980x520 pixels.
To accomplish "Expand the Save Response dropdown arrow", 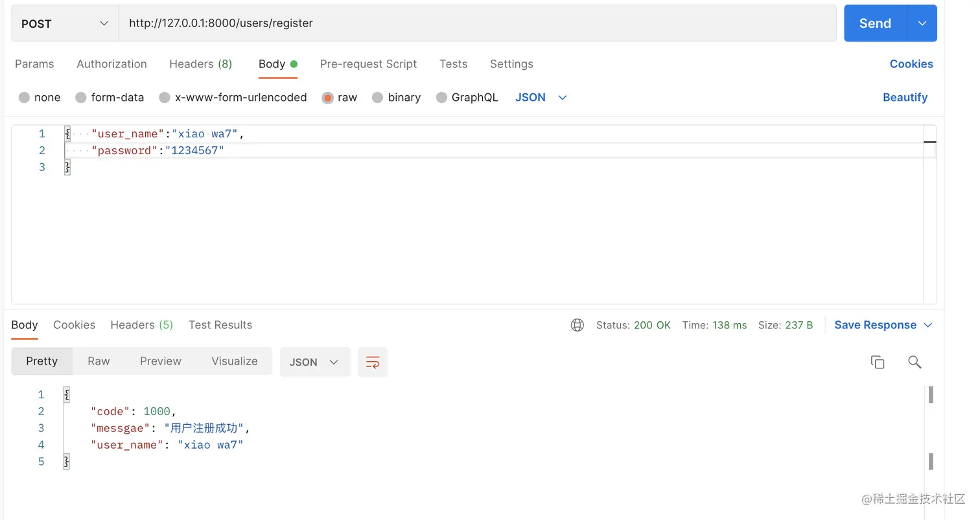I will (x=927, y=325).
